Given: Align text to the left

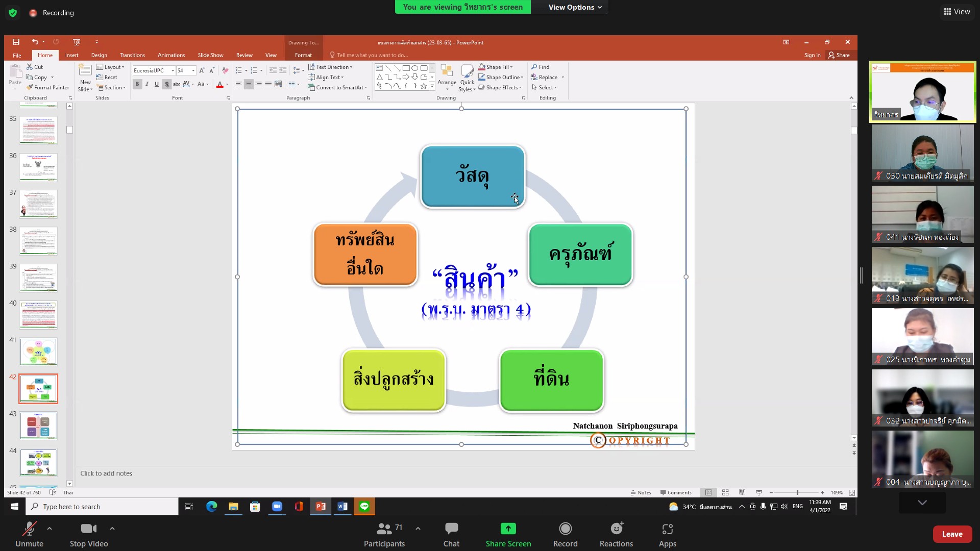Looking at the screenshot, I should point(238,84).
